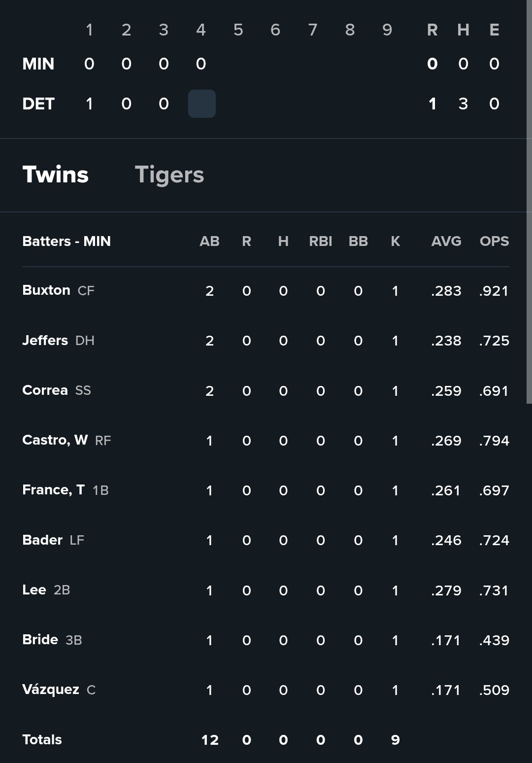Click the AVG column header
This screenshot has height=763, width=532.
[446, 241]
